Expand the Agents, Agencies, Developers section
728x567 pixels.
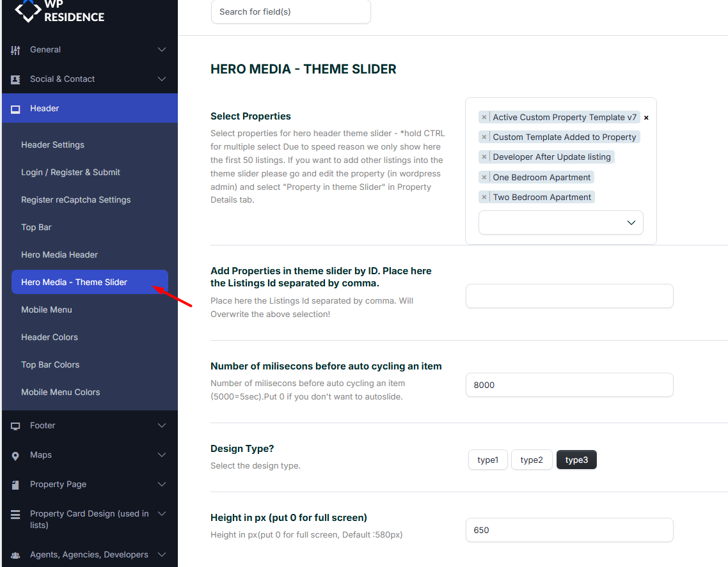pos(162,555)
